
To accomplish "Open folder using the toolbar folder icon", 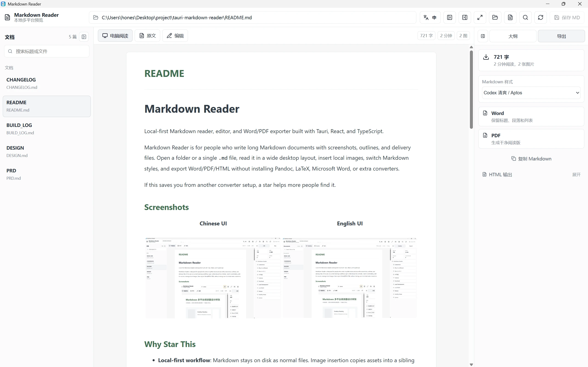I will 495,17.
